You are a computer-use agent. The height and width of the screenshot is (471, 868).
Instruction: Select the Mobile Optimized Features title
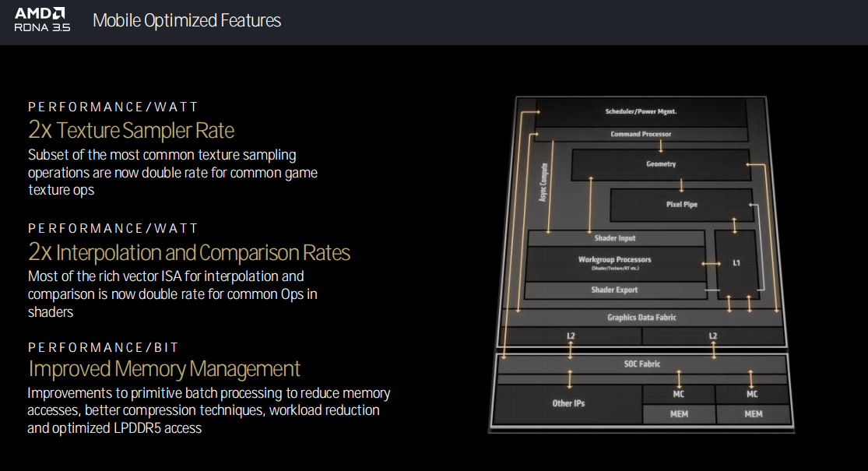[187, 20]
